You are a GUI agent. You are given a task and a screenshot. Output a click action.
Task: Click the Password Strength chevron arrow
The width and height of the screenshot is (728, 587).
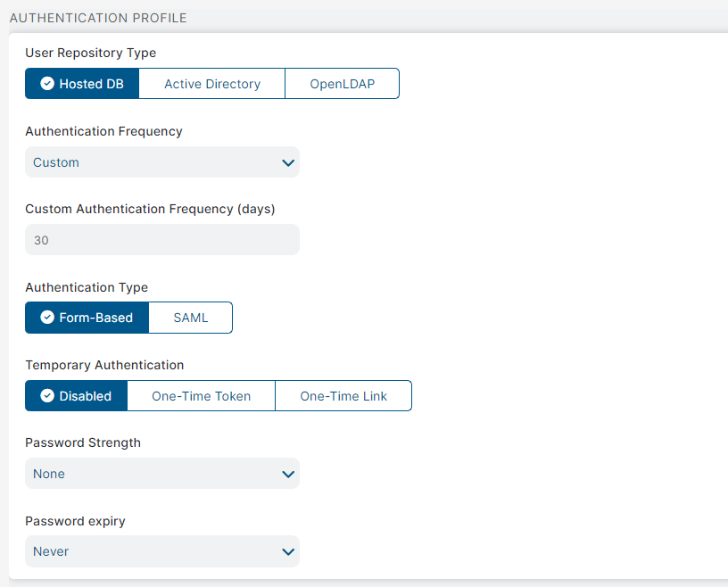[287, 474]
